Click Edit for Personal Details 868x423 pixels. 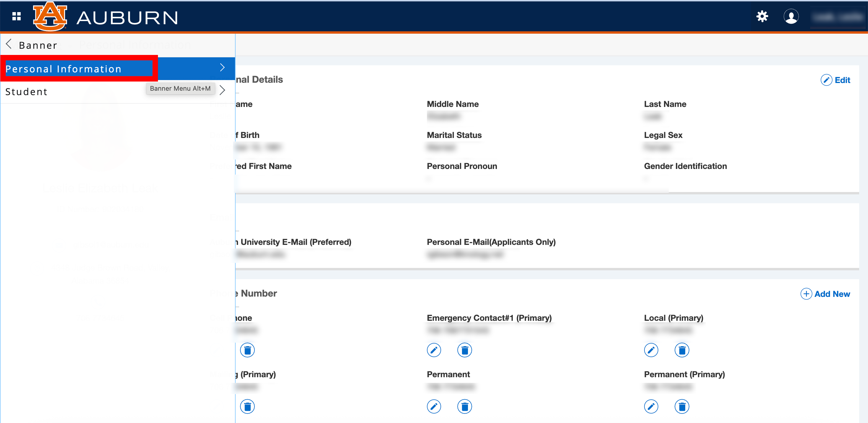[x=835, y=80]
